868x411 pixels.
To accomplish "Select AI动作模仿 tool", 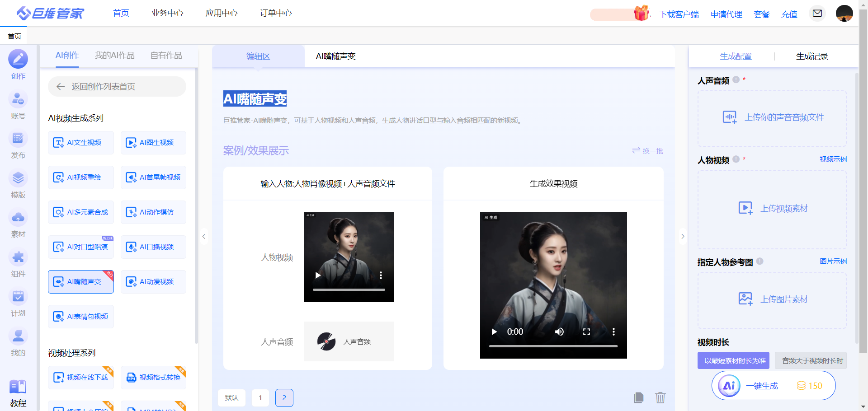I will pyautogui.click(x=153, y=212).
